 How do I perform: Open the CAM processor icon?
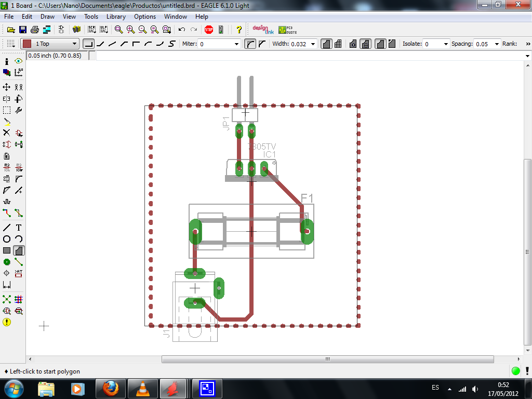[x=46, y=30]
